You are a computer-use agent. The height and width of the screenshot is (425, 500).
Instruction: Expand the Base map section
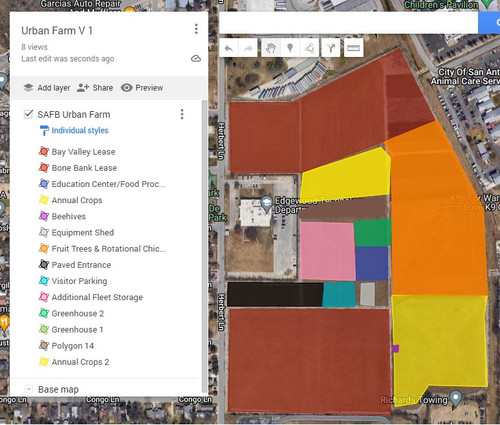[29, 389]
